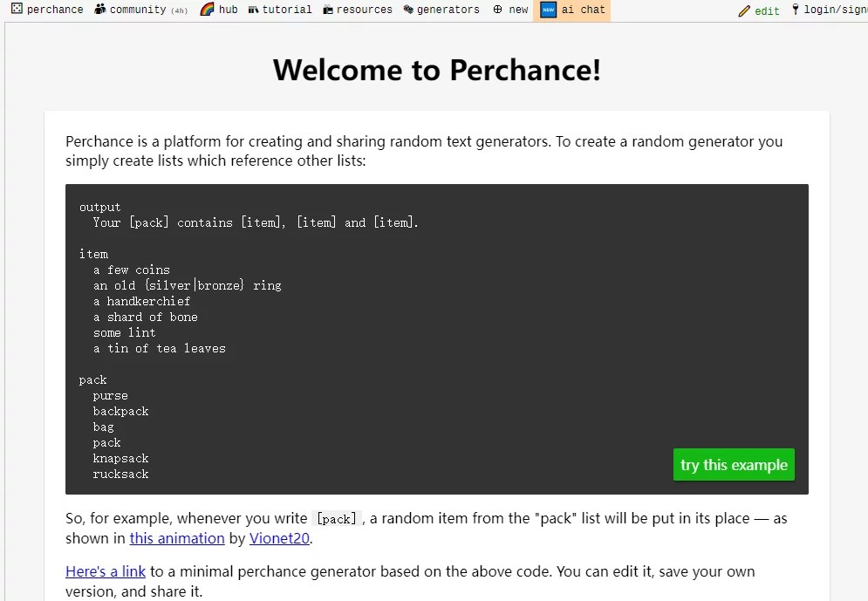Click the 'a few coins' code line
This screenshot has height=601, width=868.
(131, 270)
